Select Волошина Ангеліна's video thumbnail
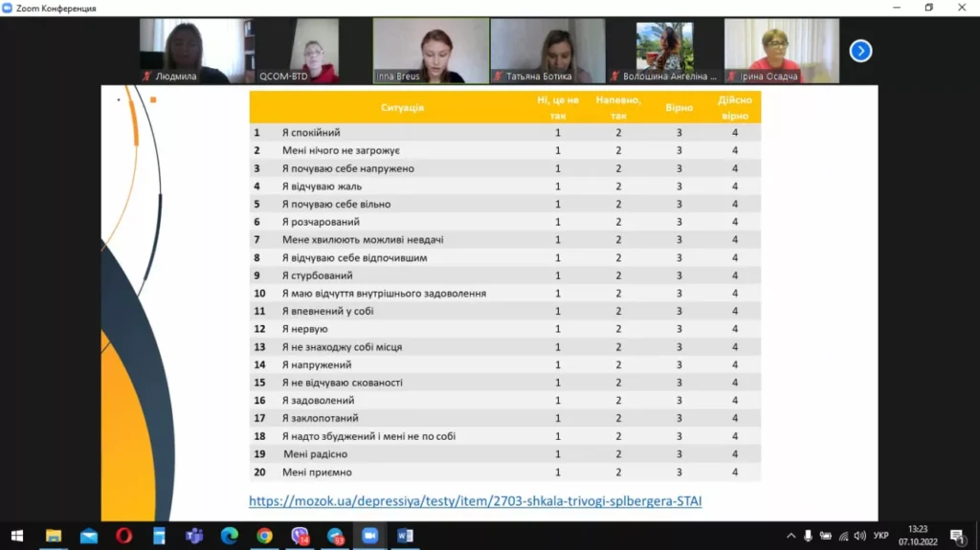The image size is (980, 550). coord(665,51)
